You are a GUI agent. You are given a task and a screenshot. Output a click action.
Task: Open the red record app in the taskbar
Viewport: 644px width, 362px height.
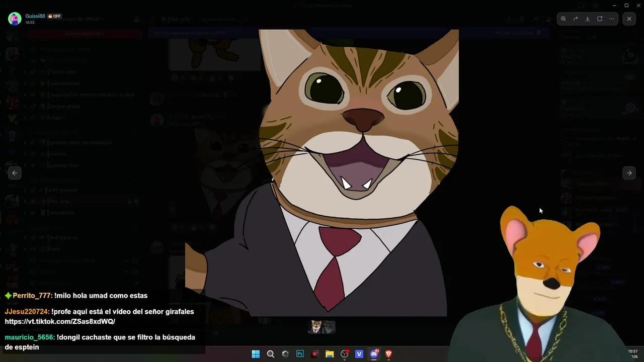click(315, 354)
